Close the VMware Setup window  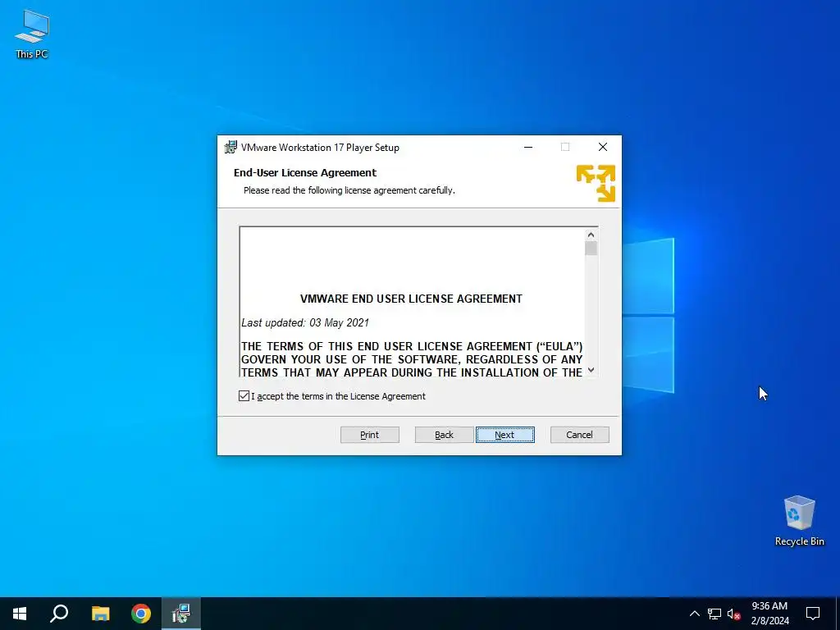pyautogui.click(x=603, y=147)
